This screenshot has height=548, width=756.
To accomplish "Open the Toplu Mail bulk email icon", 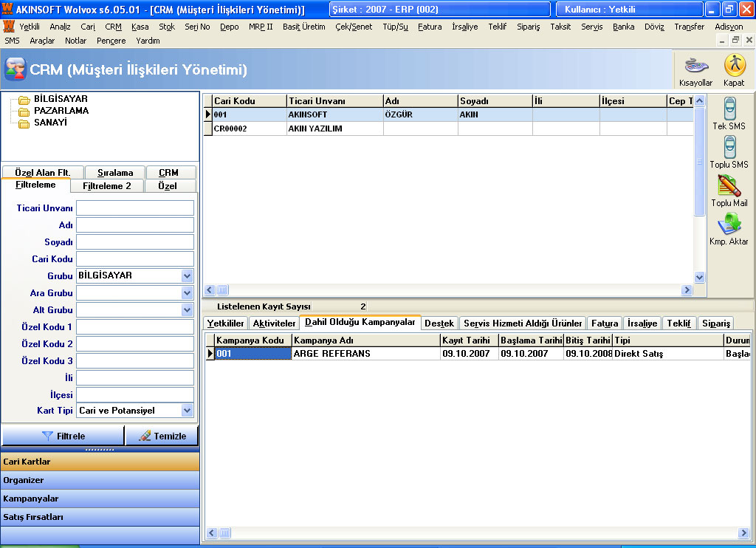I will (x=729, y=190).
